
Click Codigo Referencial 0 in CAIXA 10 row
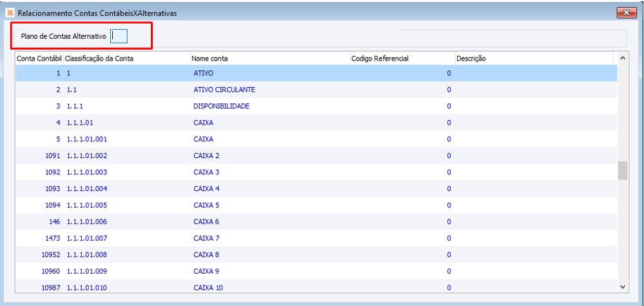(449, 287)
